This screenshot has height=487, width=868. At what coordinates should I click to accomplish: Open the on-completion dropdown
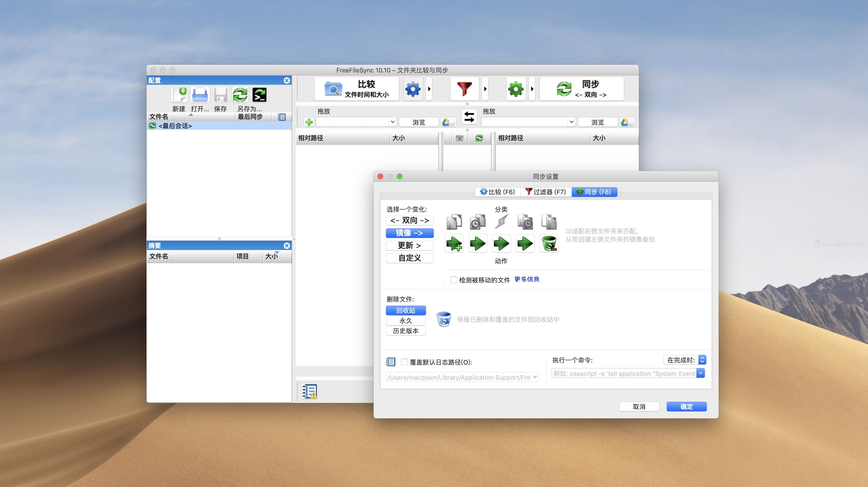point(685,360)
